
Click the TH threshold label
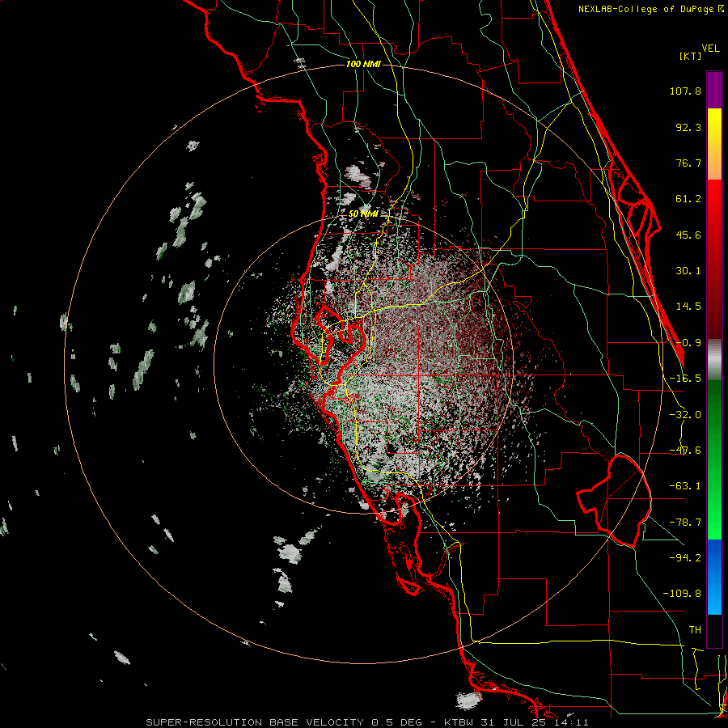point(695,630)
